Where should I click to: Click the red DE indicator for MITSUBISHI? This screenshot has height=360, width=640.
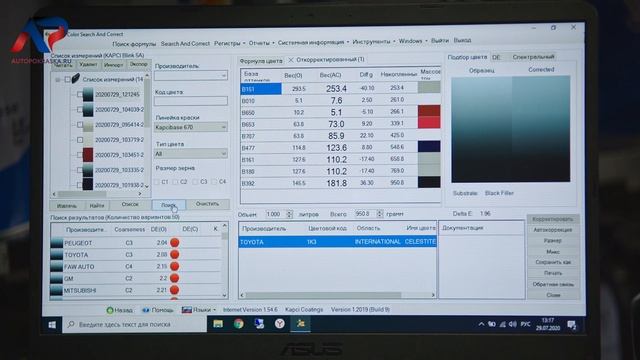tap(175, 290)
